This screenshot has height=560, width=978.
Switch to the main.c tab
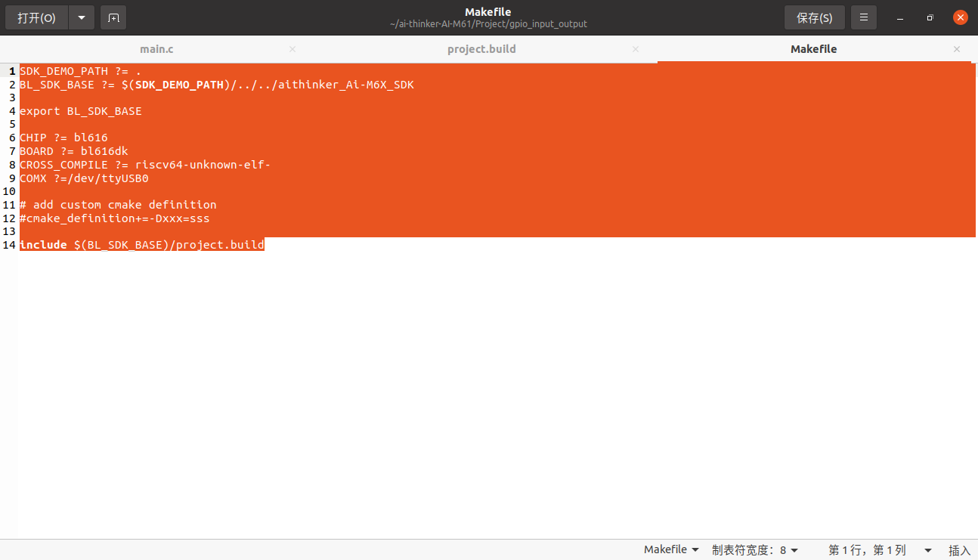pos(156,49)
